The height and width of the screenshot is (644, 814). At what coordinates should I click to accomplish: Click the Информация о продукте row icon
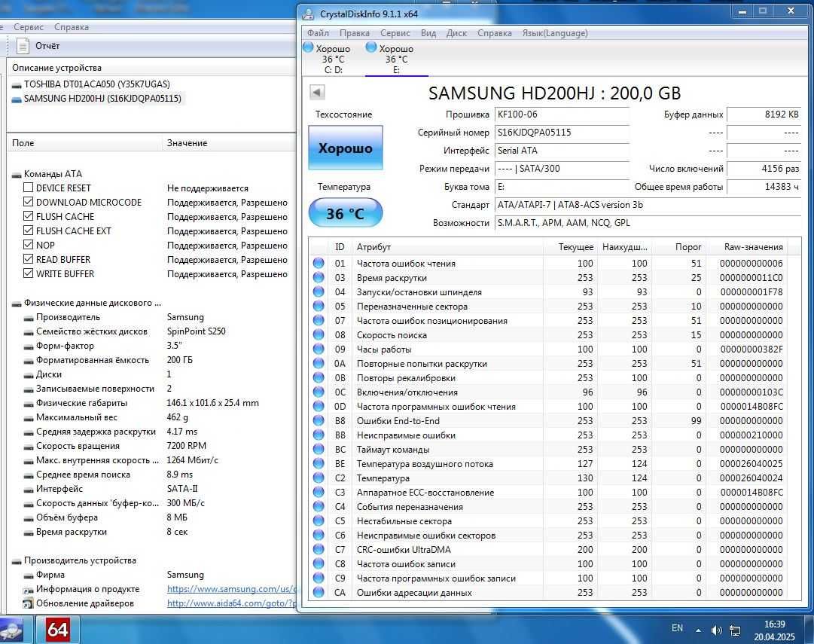(x=28, y=590)
